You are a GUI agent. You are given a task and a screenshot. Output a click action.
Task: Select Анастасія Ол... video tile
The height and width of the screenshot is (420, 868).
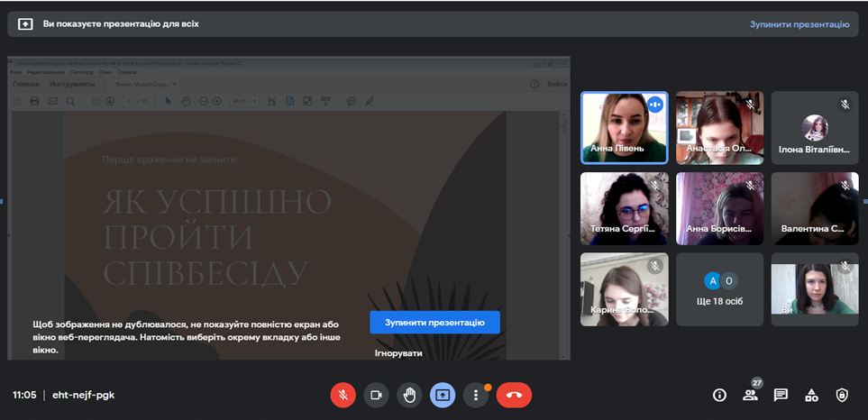point(719,128)
